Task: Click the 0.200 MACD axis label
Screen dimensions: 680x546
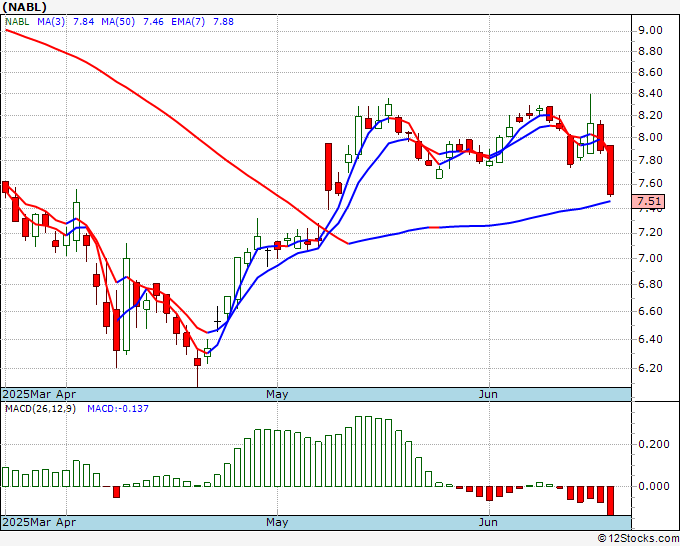Action: tap(654, 445)
